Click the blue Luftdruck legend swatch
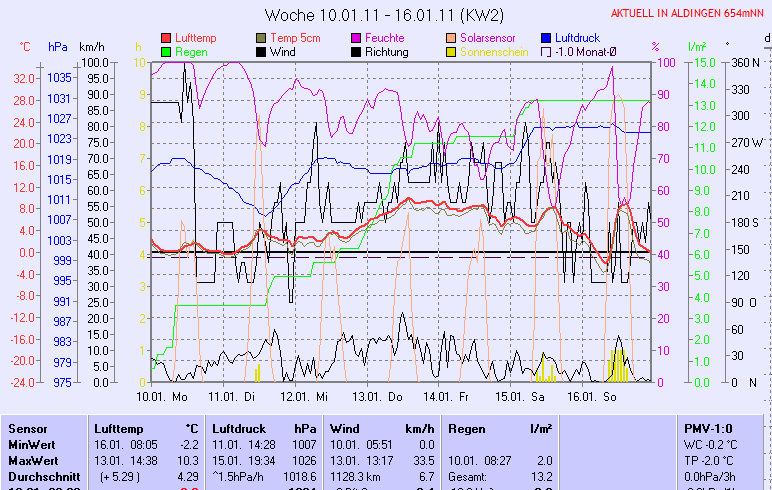Image resolution: width=772 pixels, height=490 pixels. [x=546, y=38]
